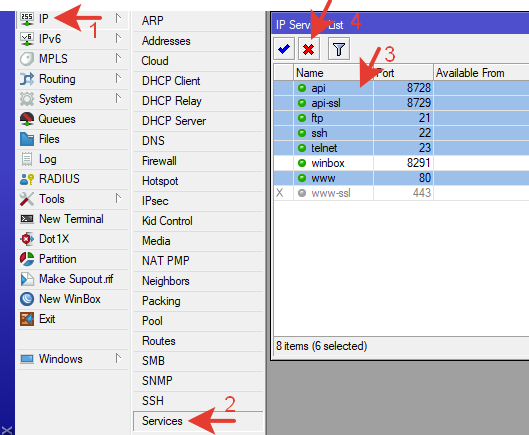The image size is (529, 435).
Task: Open the Firewall submenu entry
Action: pyautogui.click(x=198, y=161)
